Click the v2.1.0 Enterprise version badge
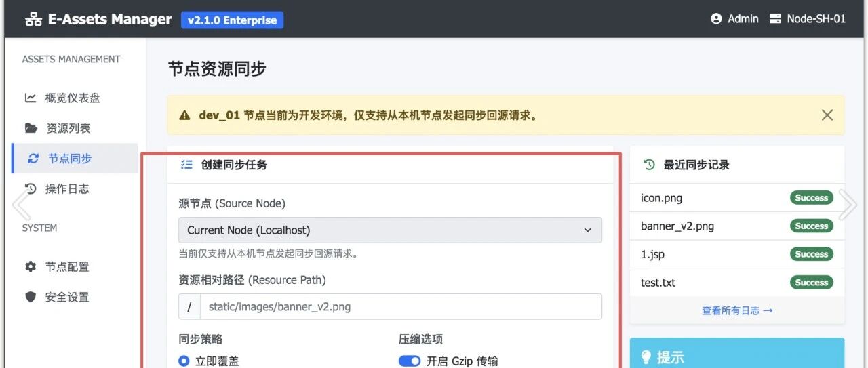This screenshot has width=868, height=368. (x=232, y=20)
